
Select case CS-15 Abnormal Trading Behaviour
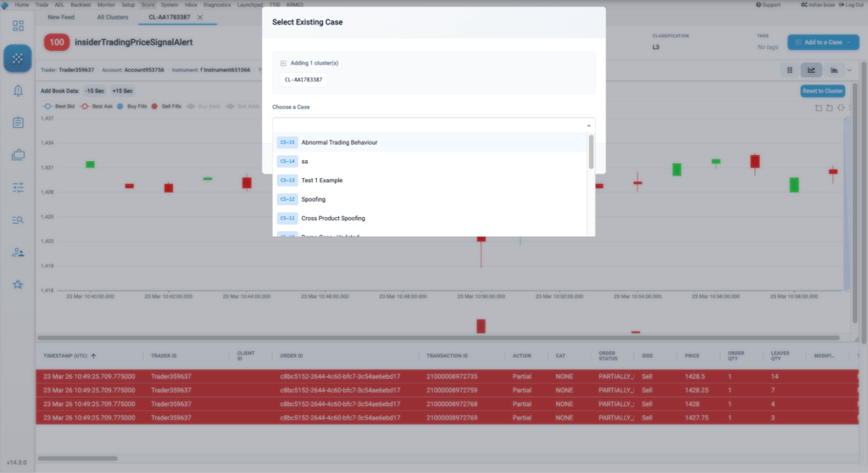(431, 142)
